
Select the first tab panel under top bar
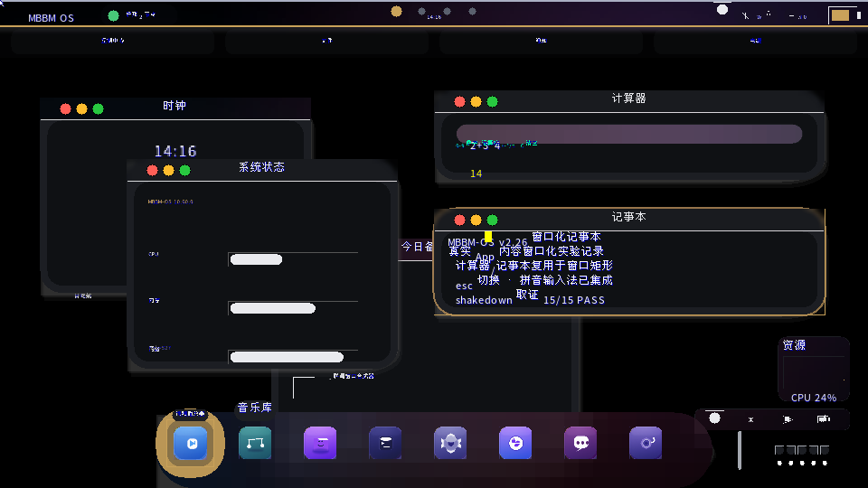point(112,41)
